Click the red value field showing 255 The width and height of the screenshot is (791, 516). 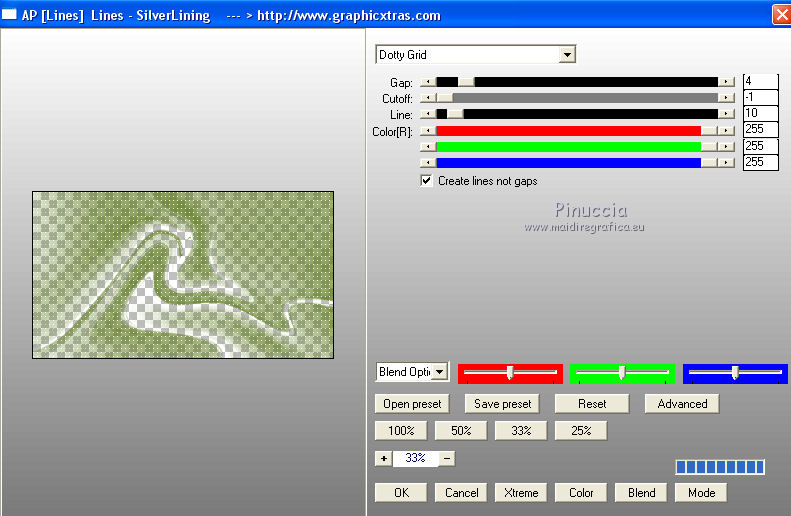pos(761,130)
